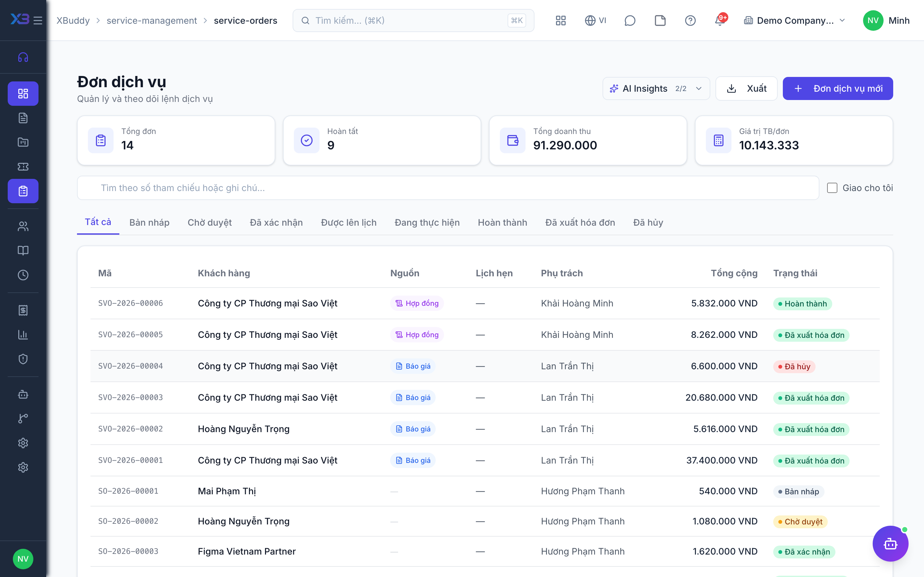Switch to the Chờ duyệt tab
Viewport: 924px width, 577px height.
tap(210, 222)
